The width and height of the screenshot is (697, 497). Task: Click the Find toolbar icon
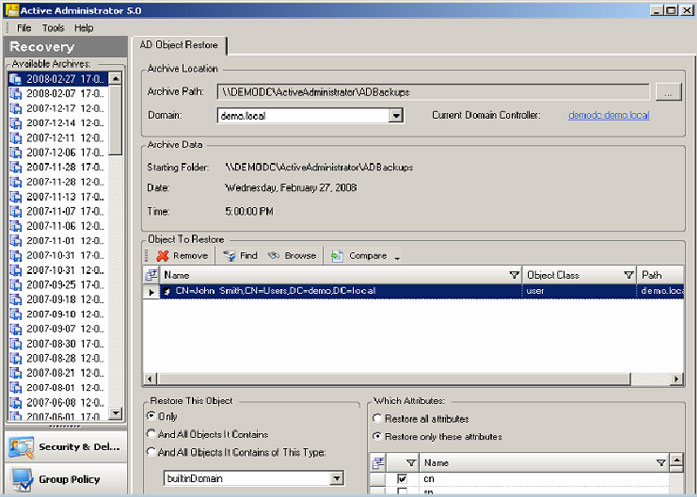pyautogui.click(x=229, y=256)
